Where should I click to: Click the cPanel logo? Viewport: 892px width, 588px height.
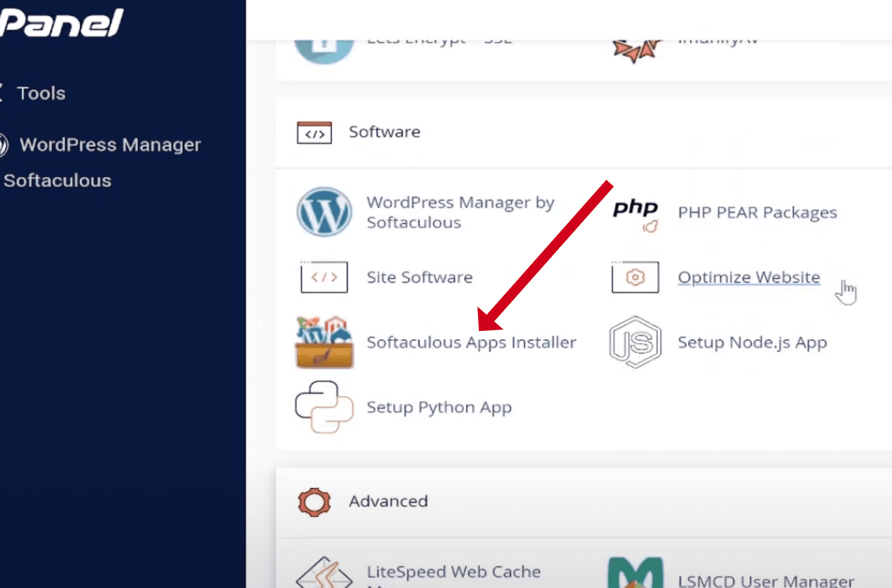tap(61, 23)
